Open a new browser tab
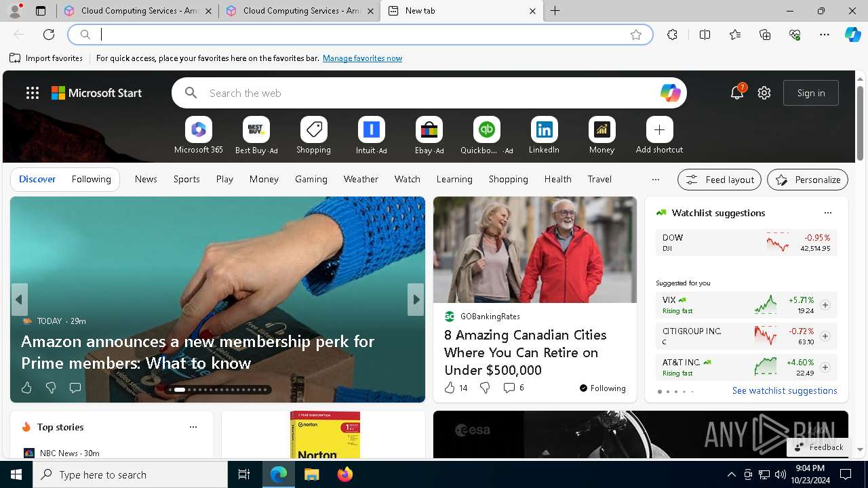Screen dimensions: 868x488 coord(555,11)
